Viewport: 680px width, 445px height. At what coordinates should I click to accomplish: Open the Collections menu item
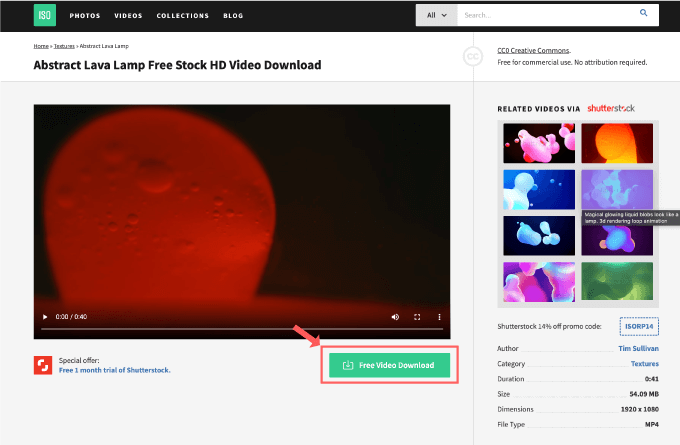point(183,16)
